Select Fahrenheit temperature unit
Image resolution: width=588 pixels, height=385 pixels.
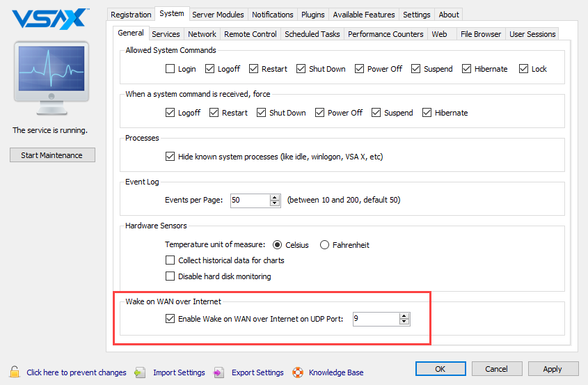325,245
